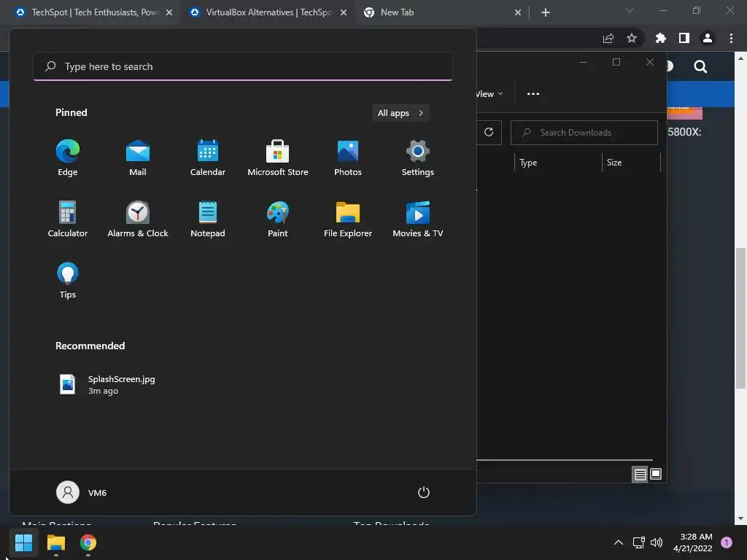The image size is (747, 560).
Task: Launch Notepad
Action: [208, 219]
